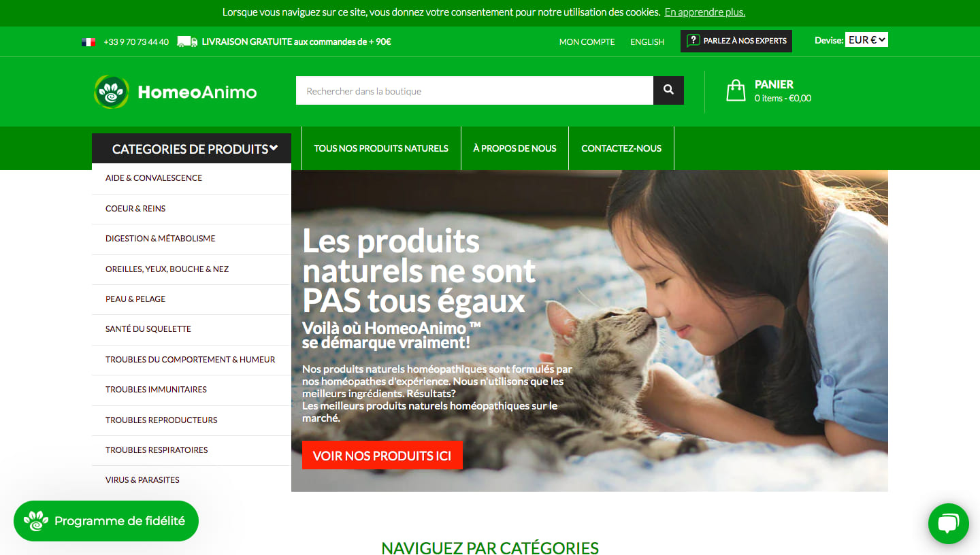Screen dimensions: 980x555
Task: Open the EUR currency dropdown
Action: [x=866, y=40]
